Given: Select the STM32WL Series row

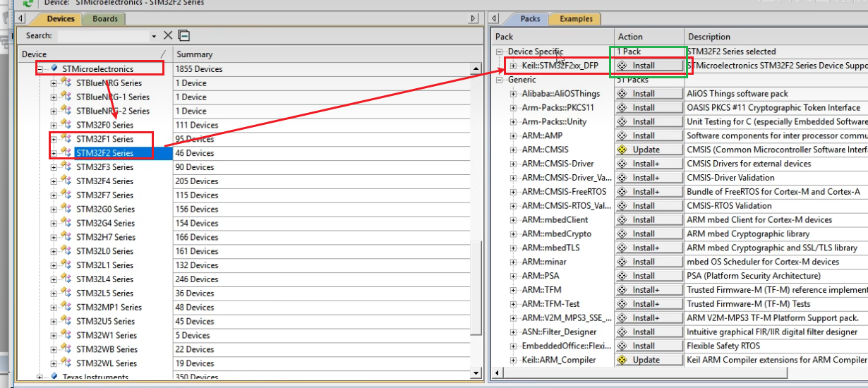Looking at the screenshot, I should click(107, 363).
